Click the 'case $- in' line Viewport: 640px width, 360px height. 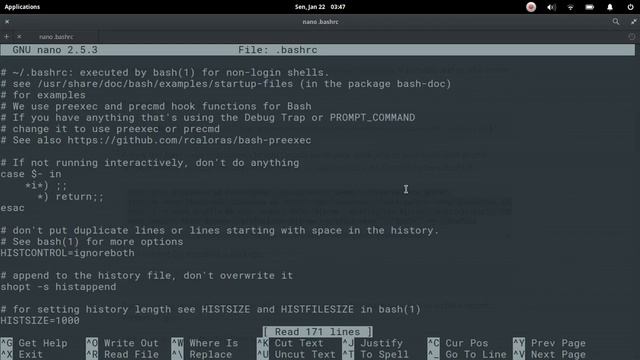(31, 174)
